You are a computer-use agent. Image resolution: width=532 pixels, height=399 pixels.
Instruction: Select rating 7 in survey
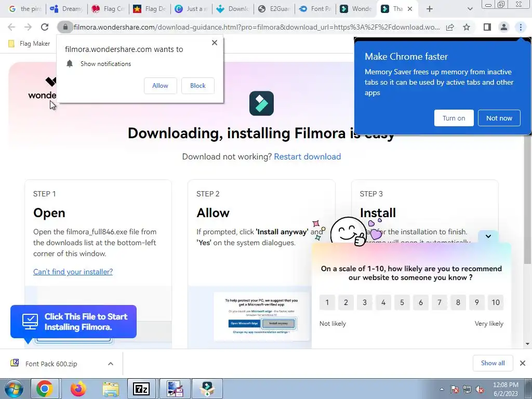440,302
